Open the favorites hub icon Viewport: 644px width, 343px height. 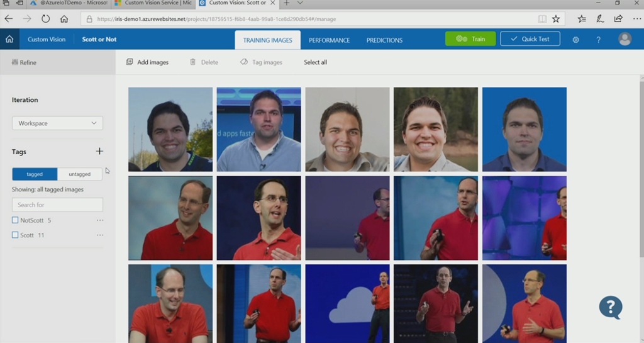click(582, 19)
